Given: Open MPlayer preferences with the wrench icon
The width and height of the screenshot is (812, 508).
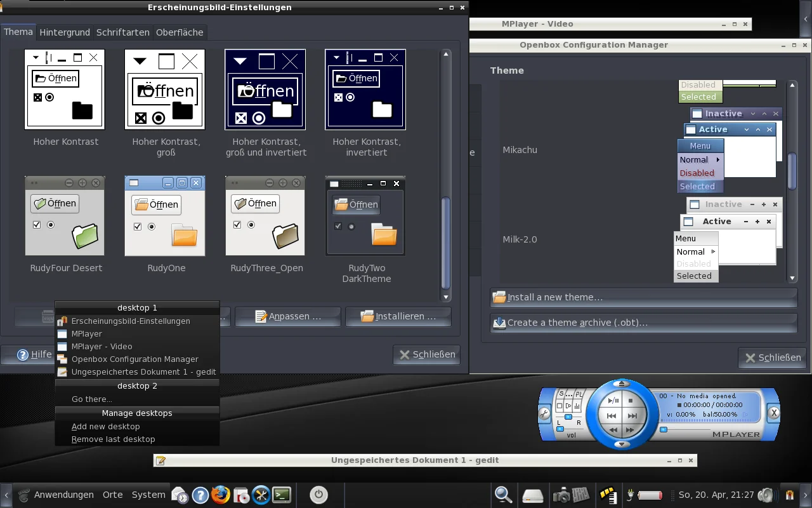Looking at the screenshot, I should (x=544, y=414).
